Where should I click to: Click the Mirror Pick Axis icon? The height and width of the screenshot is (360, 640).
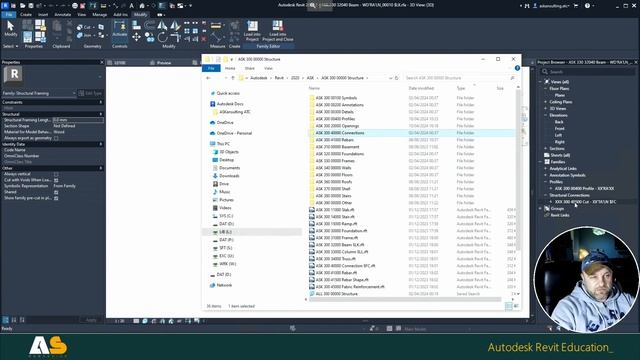point(162,26)
